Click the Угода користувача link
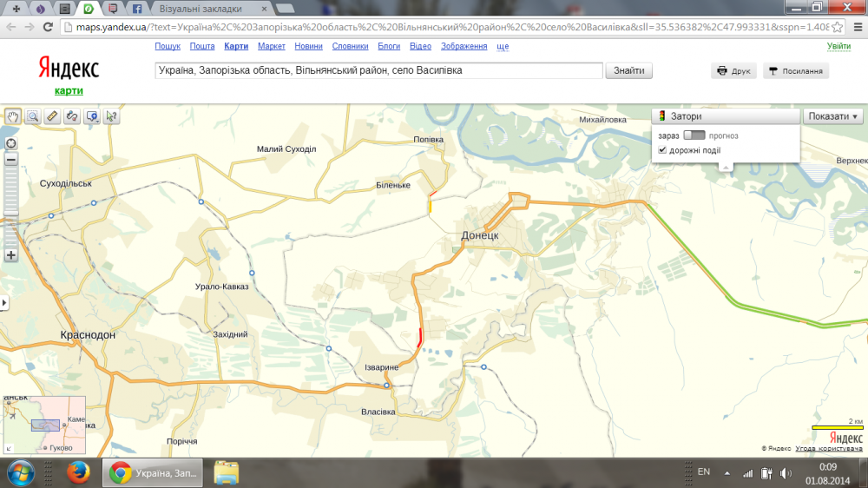 tap(829, 448)
